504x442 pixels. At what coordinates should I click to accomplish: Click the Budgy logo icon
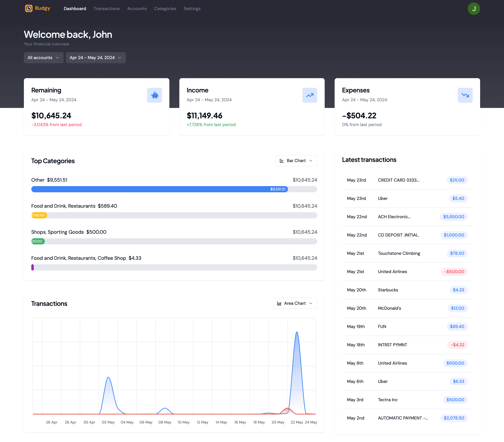click(x=29, y=8)
